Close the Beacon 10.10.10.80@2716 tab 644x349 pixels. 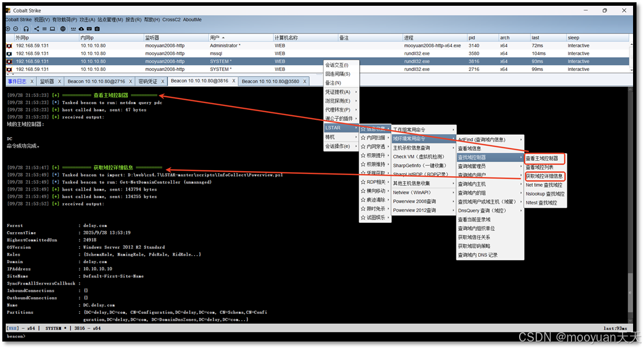coord(131,81)
